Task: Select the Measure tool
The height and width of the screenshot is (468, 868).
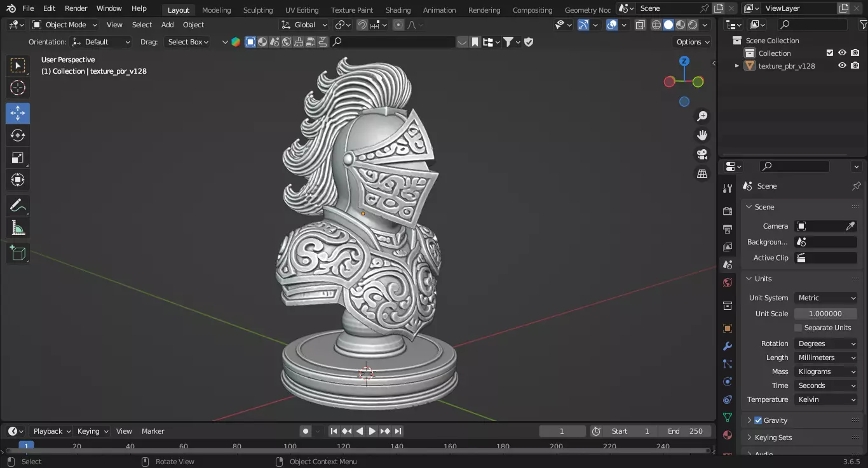Action: coord(18,228)
